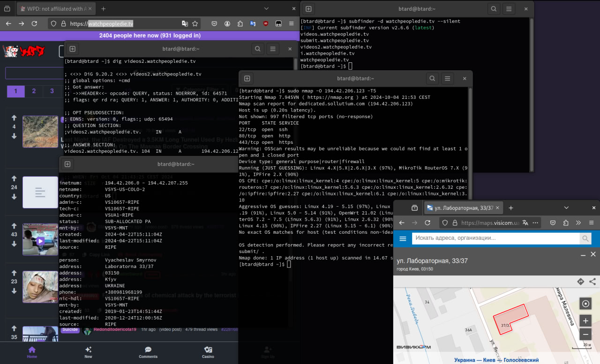Select the watchpeopledie.tv address bar
Viewport: 600px width, 364px height.
[x=125, y=23]
